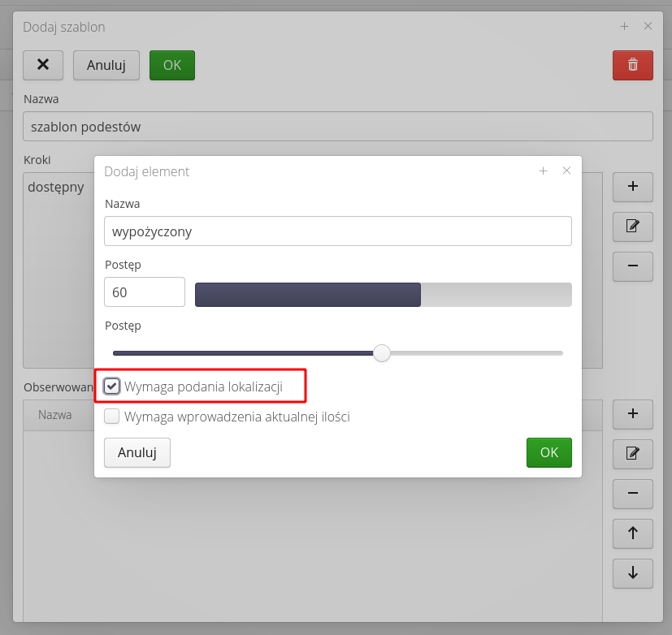
Task: Enable Wymaga wprowadzenia aktualnej ilości checkbox
Action: point(112,417)
